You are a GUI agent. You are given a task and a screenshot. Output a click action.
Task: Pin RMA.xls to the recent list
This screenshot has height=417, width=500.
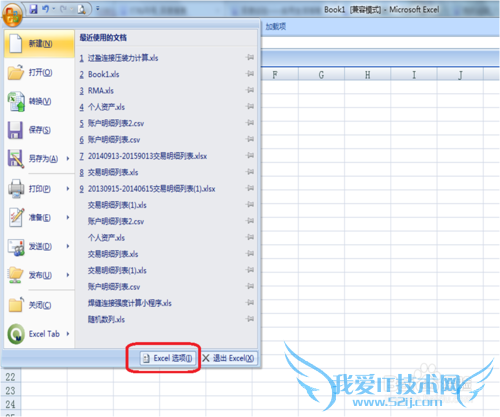[250, 90]
